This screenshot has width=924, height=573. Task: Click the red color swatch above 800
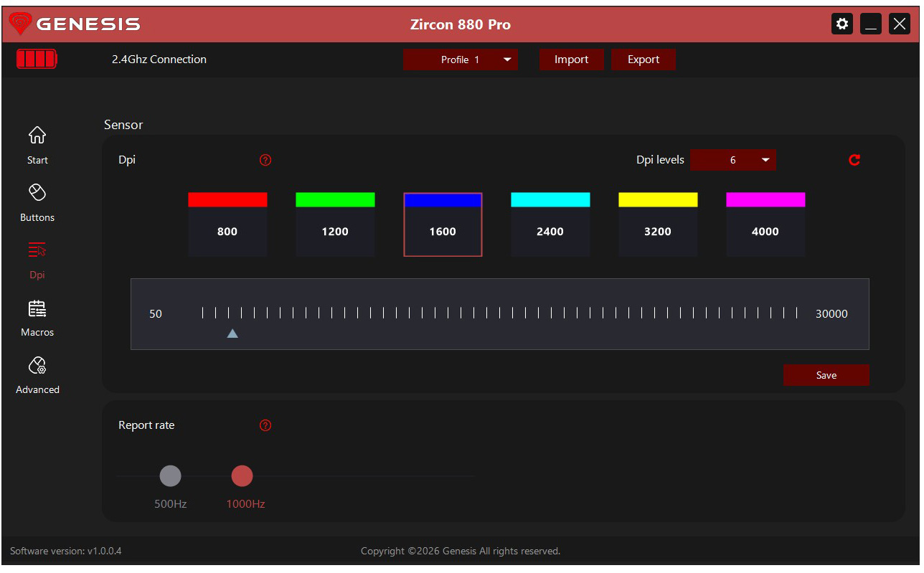(227, 199)
